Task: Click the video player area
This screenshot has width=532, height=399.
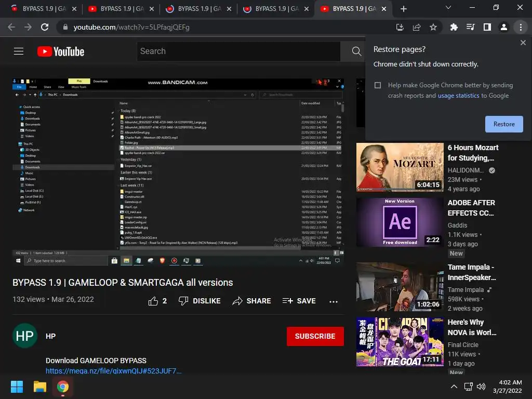Action: [x=178, y=172]
